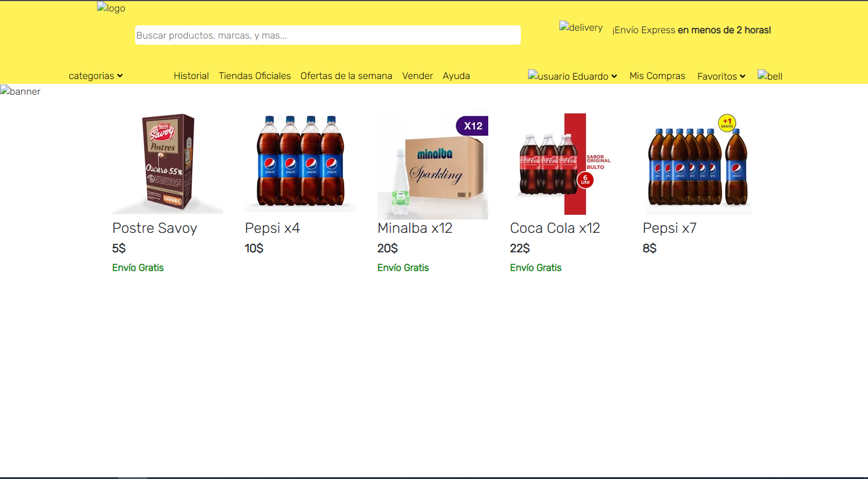Click the Minalba x12 title
868x479 pixels.
pos(415,228)
